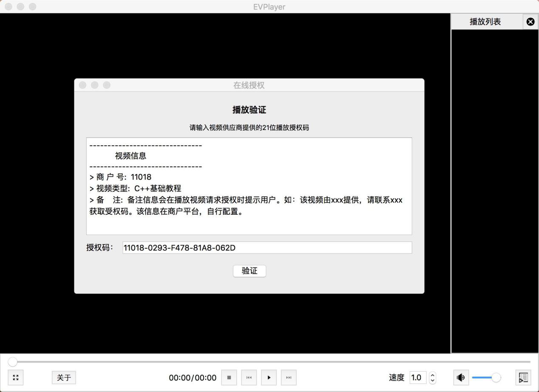Skip to the previous video
The width and height of the screenshot is (539, 392).
tap(249, 377)
